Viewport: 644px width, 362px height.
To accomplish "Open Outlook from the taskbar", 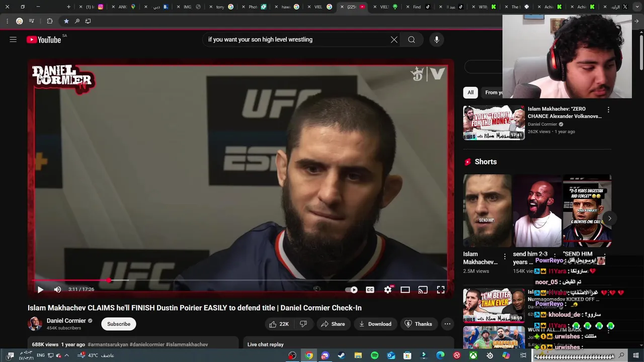I will click(x=391, y=355).
